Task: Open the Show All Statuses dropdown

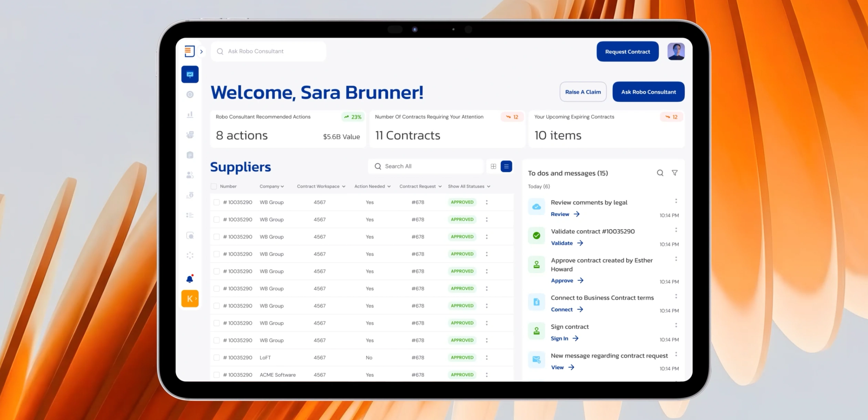Action: pyautogui.click(x=469, y=186)
